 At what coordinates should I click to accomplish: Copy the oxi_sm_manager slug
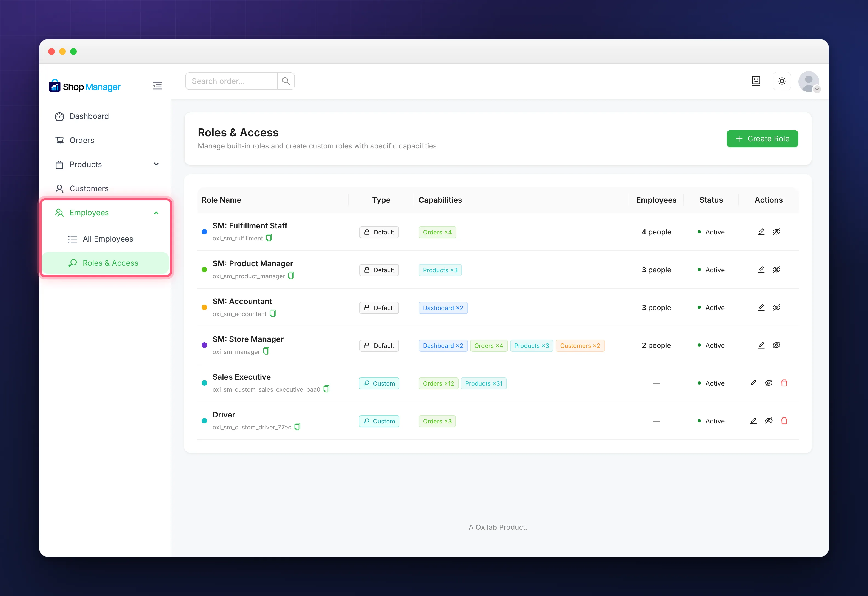coord(266,351)
